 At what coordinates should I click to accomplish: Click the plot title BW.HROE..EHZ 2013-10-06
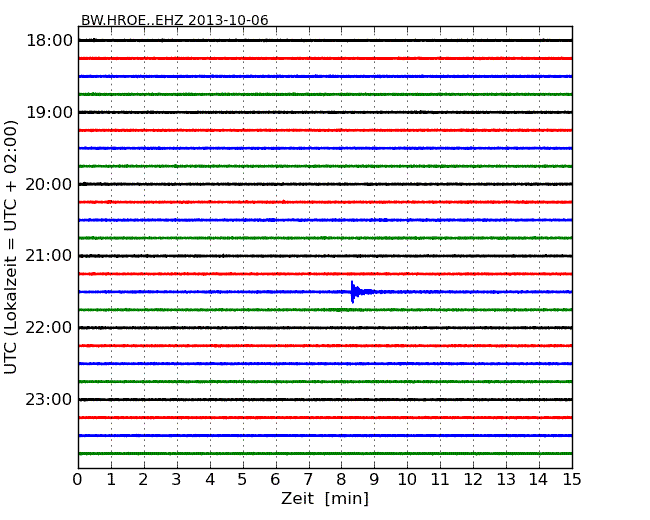click(x=175, y=20)
